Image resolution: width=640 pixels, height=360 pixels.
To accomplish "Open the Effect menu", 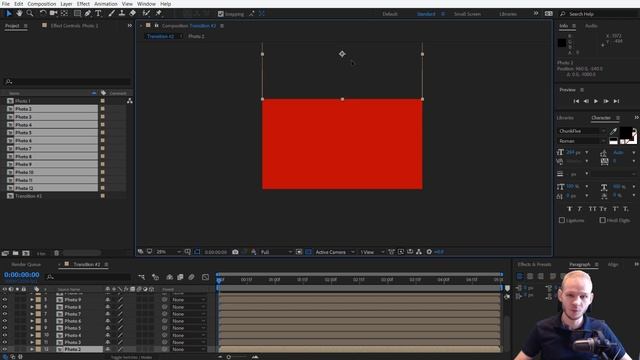I will tap(83, 4).
